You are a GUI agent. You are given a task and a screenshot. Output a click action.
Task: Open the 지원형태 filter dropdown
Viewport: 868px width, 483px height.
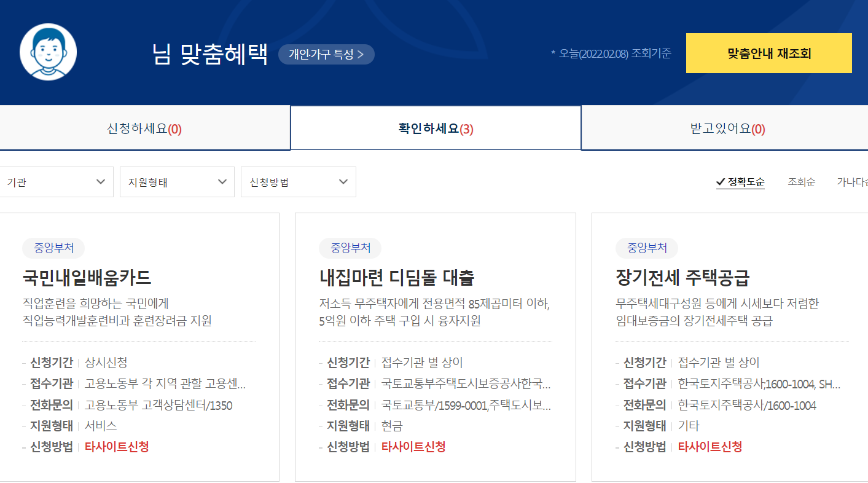click(177, 182)
